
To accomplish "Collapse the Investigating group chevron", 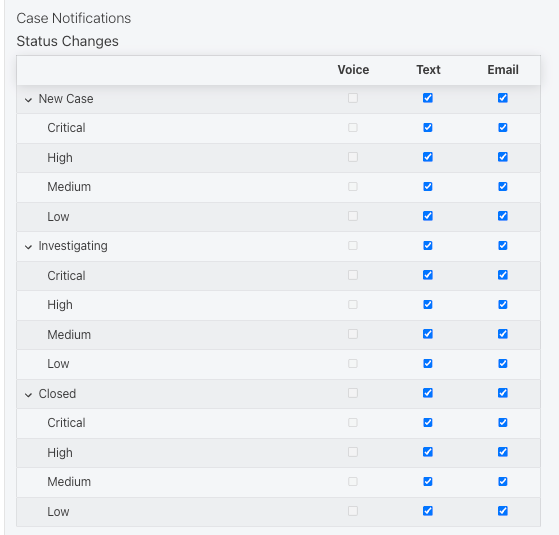I will (29, 247).
